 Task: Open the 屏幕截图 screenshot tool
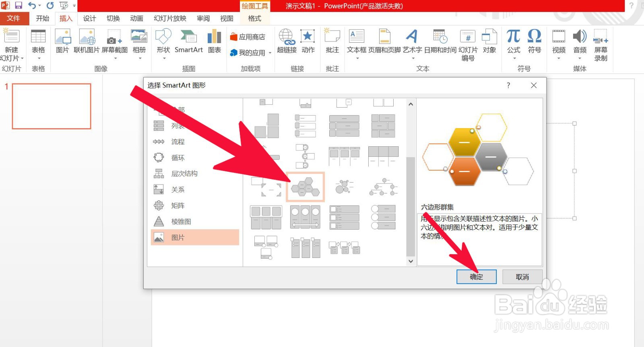[x=115, y=44]
